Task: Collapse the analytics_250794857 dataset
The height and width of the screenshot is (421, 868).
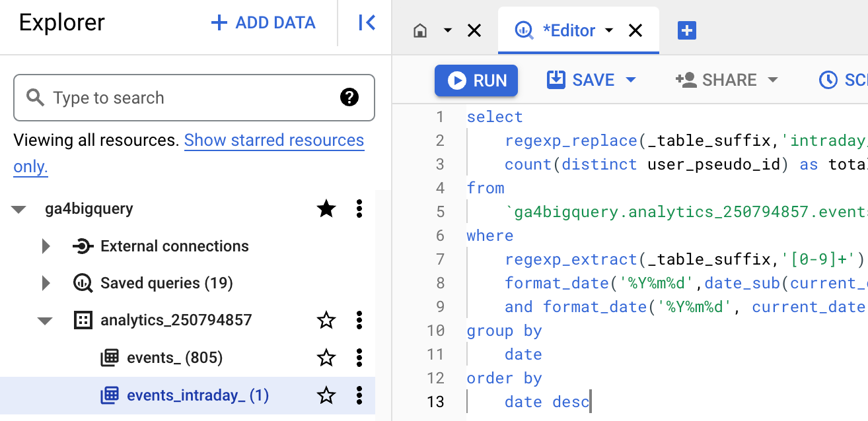Action: pos(46,319)
